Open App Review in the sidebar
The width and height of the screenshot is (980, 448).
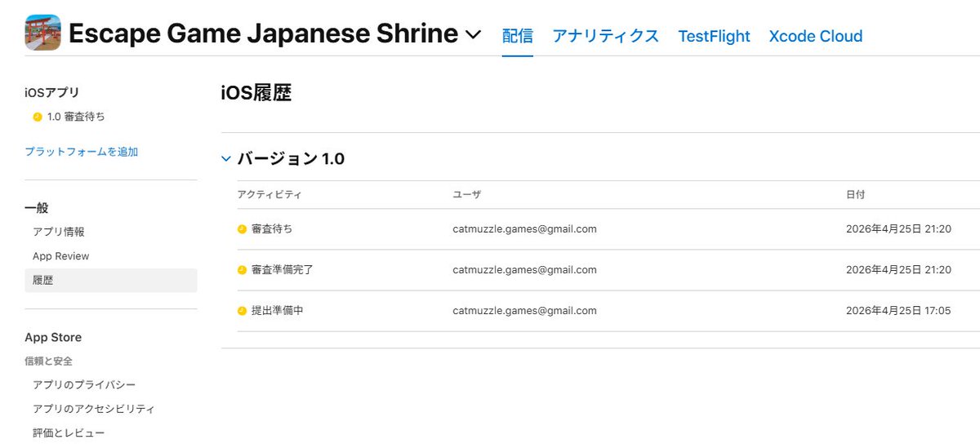[x=61, y=256]
